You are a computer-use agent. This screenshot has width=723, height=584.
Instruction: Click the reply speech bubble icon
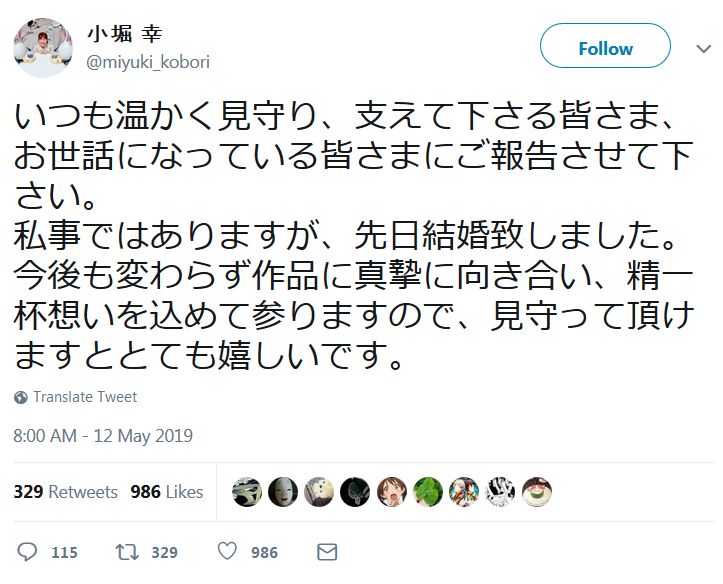[x=28, y=552]
